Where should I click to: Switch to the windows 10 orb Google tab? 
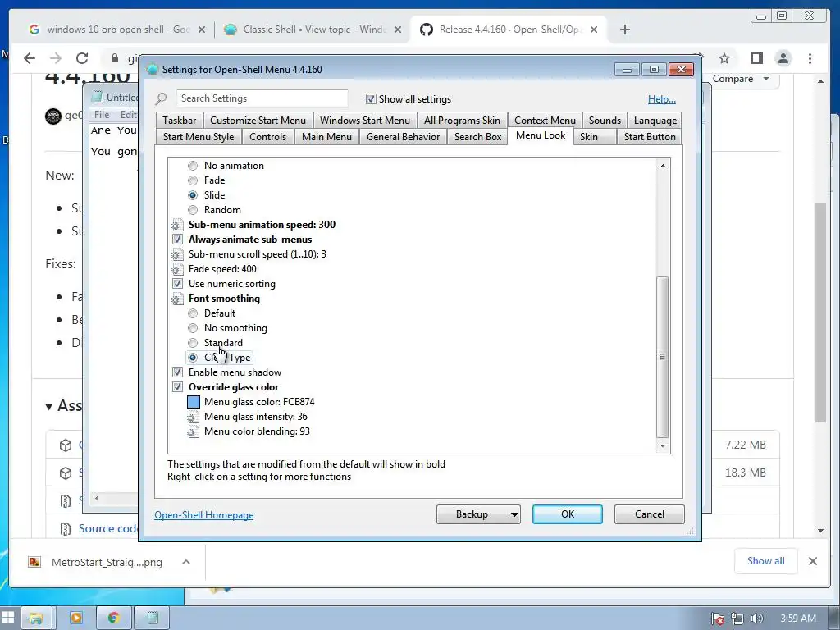click(x=116, y=30)
